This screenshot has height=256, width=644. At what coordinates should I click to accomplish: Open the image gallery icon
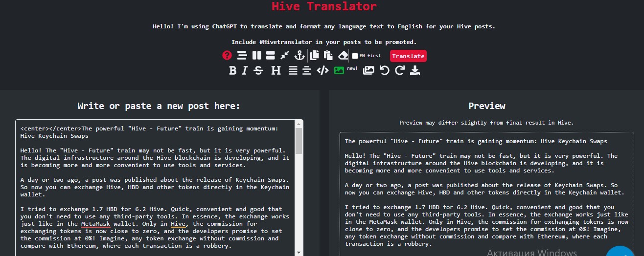pos(368,70)
